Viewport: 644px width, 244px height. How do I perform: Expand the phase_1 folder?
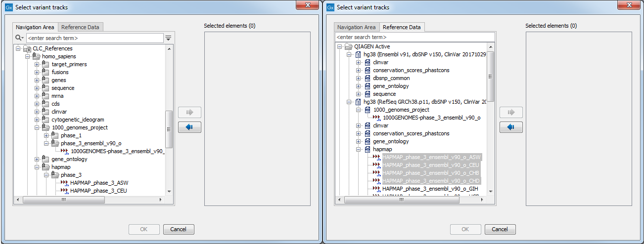click(x=46, y=135)
